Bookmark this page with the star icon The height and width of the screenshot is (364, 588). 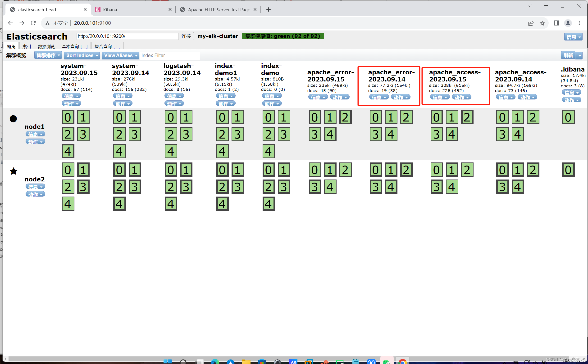click(542, 23)
